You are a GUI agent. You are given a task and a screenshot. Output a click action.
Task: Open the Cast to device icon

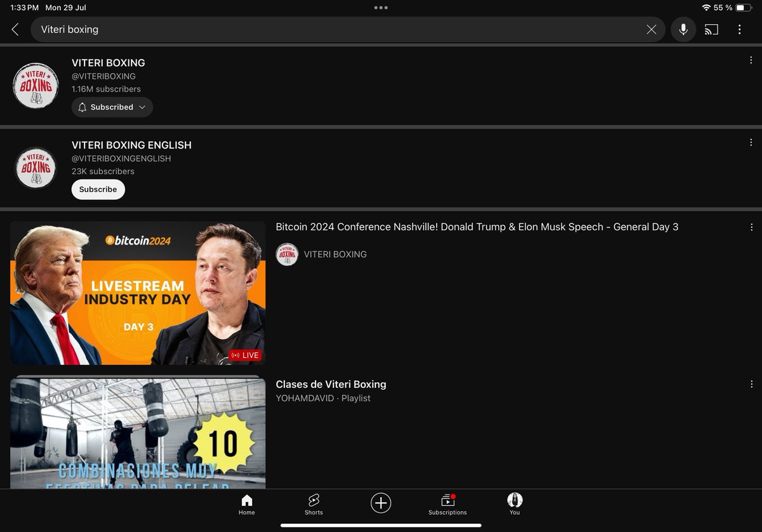712,29
